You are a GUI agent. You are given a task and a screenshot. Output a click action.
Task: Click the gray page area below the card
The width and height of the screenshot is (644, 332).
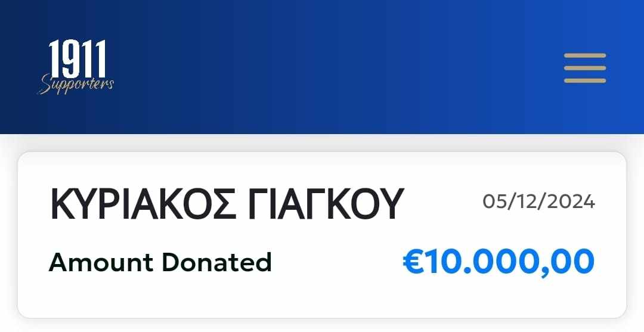(322, 326)
